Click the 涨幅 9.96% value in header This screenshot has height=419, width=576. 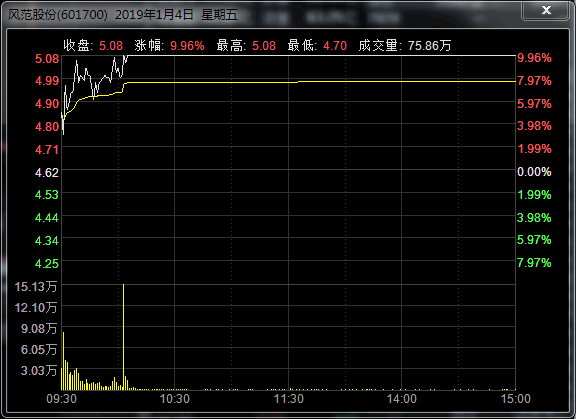coord(187,46)
